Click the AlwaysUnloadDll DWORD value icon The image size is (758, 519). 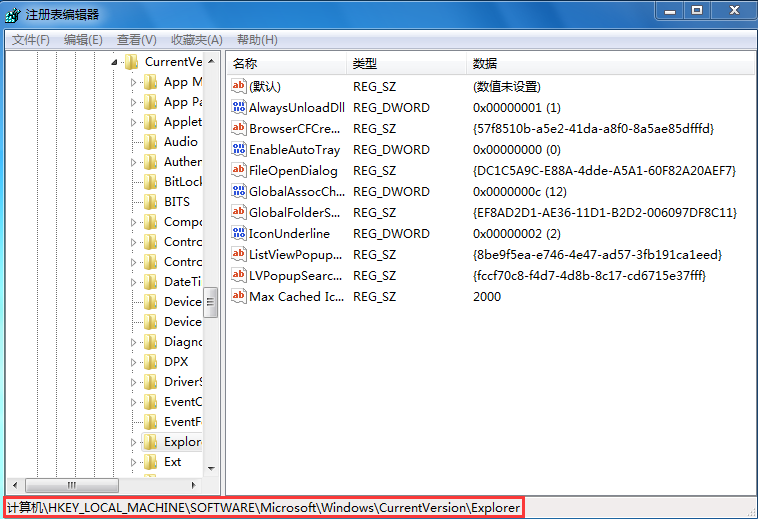[239, 108]
